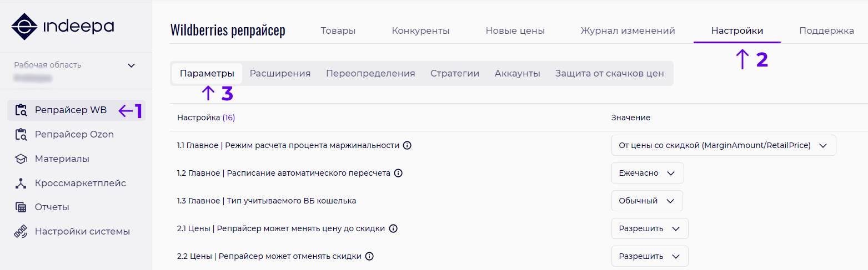Open the Обычный wallet type dropdown

tap(646, 201)
